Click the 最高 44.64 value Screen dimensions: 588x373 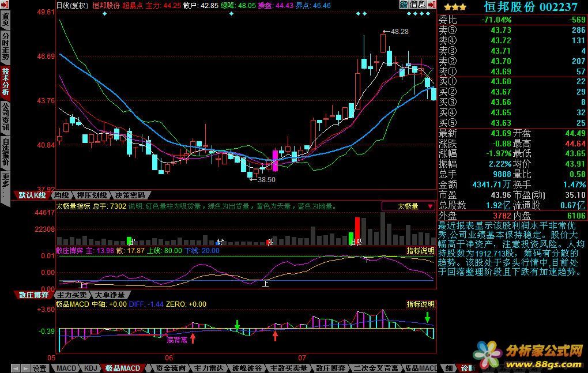tap(575, 144)
